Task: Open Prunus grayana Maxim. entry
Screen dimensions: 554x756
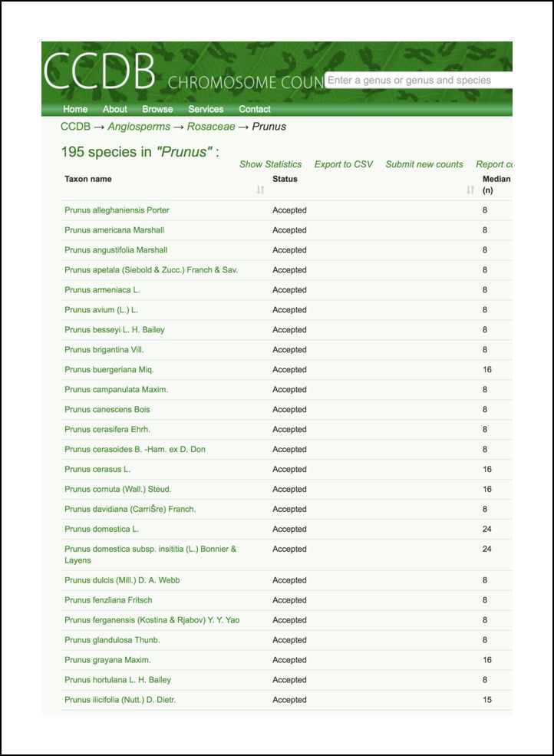Action: (x=107, y=659)
